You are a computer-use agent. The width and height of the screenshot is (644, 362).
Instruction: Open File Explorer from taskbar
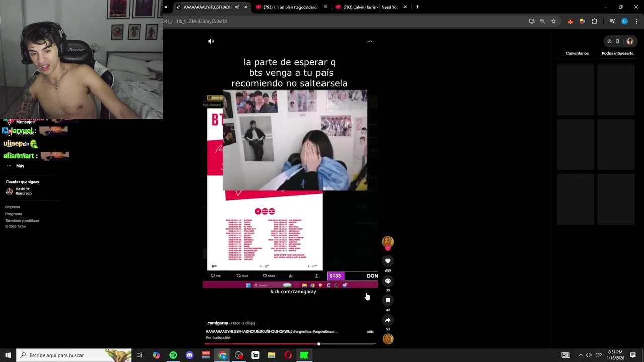point(272,355)
